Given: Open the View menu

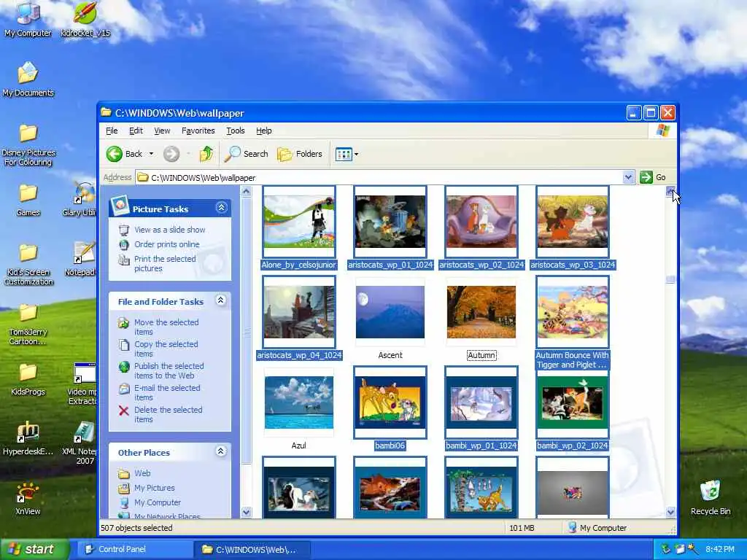Looking at the screenshot, I should (162, 131).
